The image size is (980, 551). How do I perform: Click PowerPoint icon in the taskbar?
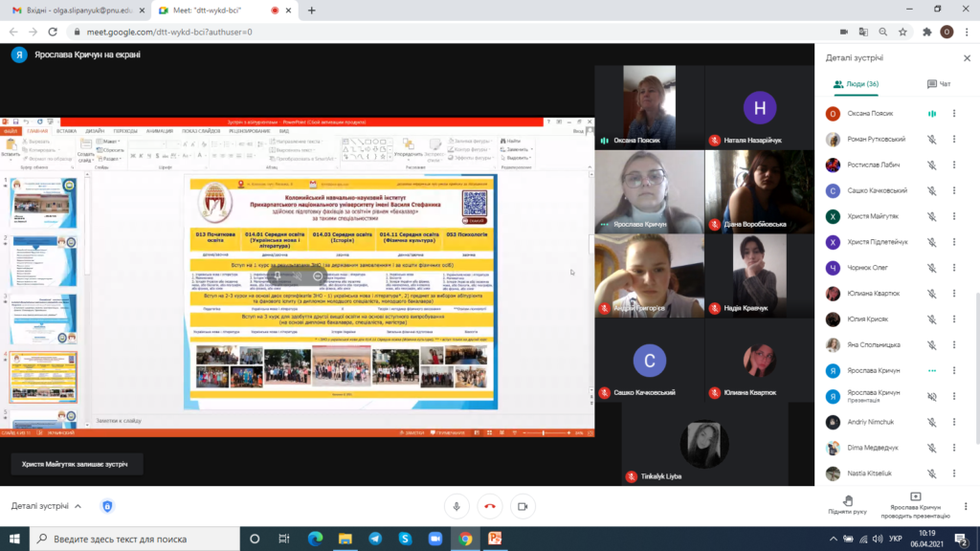495,540
